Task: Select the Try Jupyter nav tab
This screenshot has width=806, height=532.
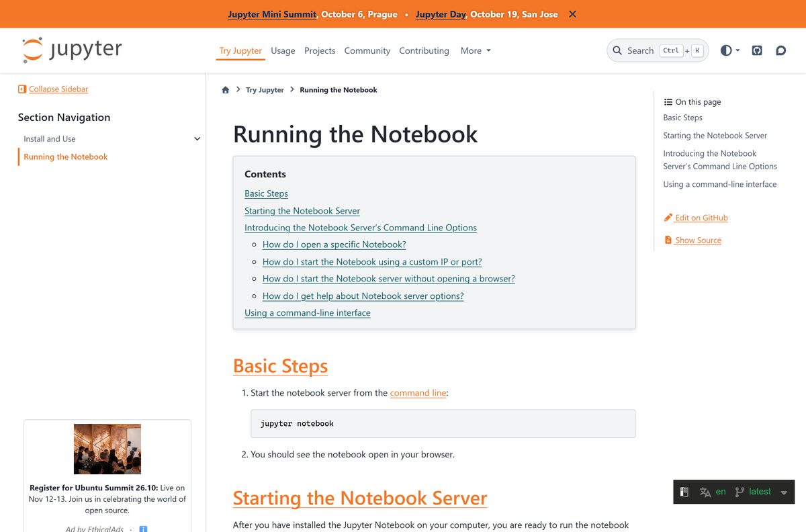Action: coord(240,50)
